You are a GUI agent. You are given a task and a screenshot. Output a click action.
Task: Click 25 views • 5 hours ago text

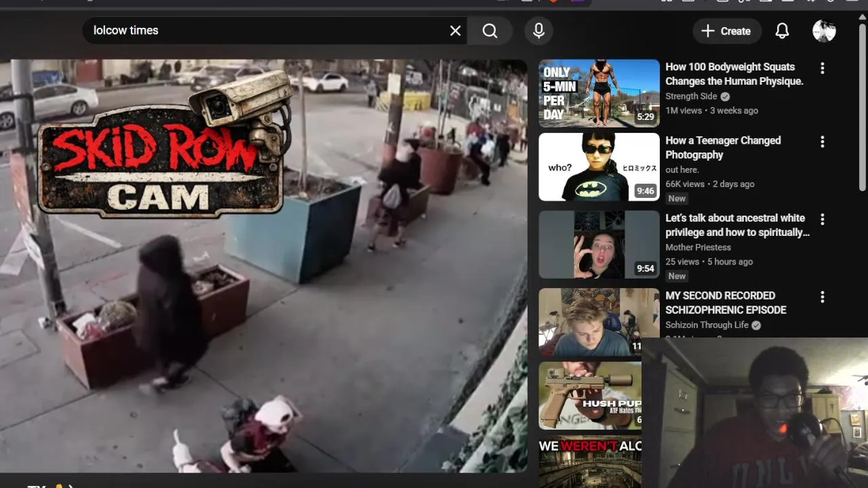pyautogui.click(x=709, y=262)
